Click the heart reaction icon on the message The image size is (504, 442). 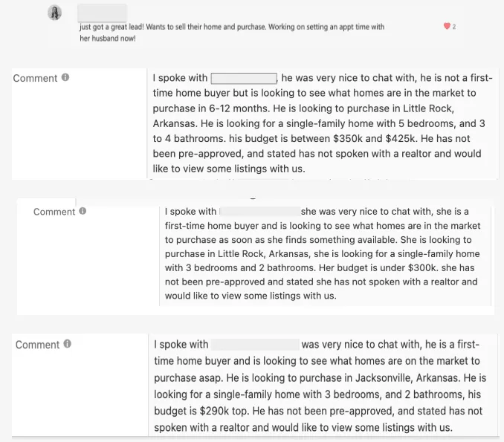point(447,26)
